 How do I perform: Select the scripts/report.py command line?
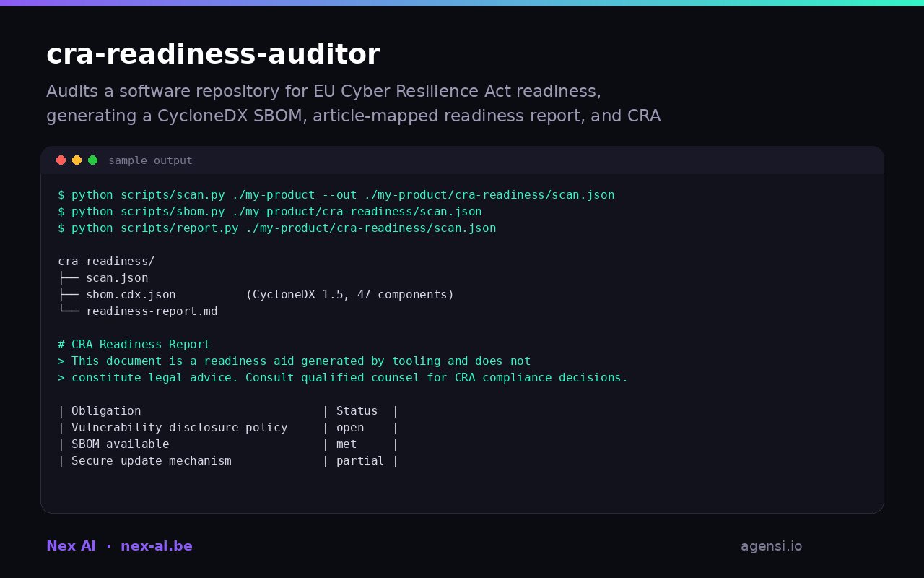pos(277,228)
